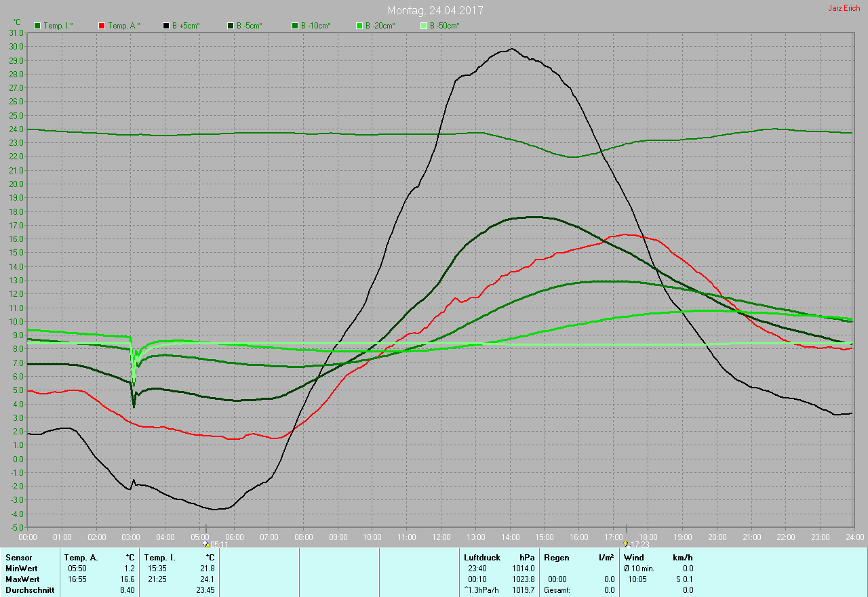Click the red 'Jarz Erich' author text
The height and width of the screenshot is (597, 868).
(x=844, y=8)
